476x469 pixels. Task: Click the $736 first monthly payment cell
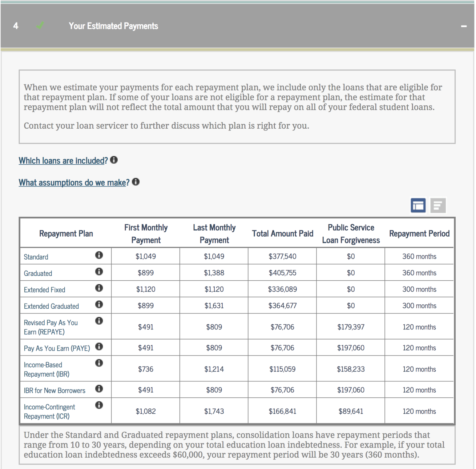[x=146, y=369]
